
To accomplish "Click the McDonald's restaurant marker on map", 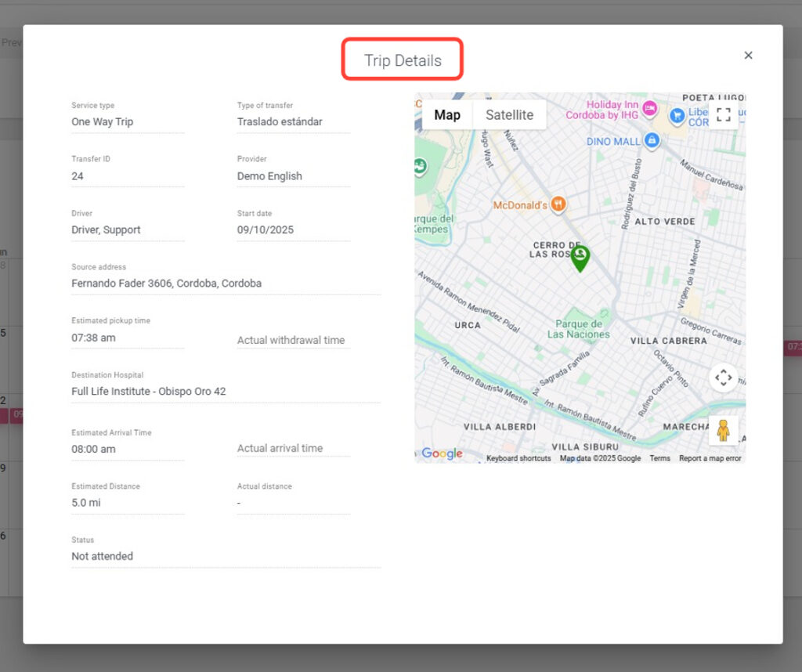I will click(558, 204).
